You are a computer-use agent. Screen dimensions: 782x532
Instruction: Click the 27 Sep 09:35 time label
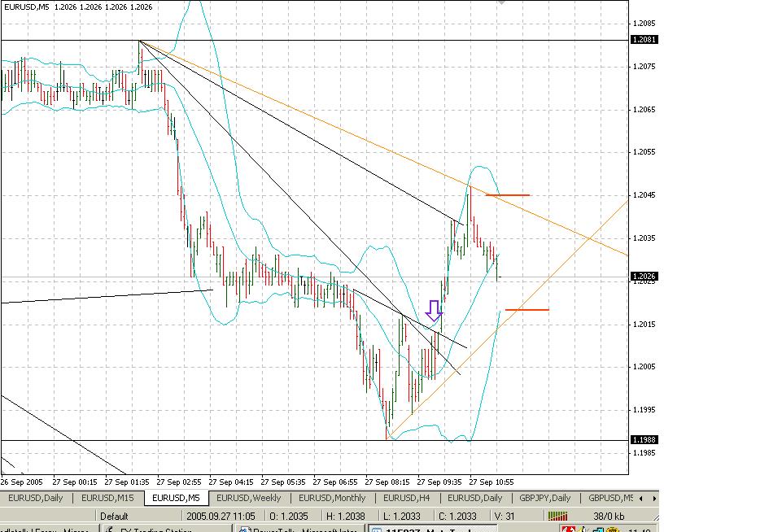[439, 482]
